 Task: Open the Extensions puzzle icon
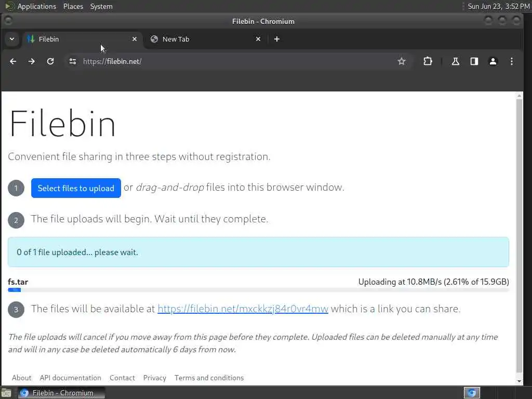tap(428, 61)
